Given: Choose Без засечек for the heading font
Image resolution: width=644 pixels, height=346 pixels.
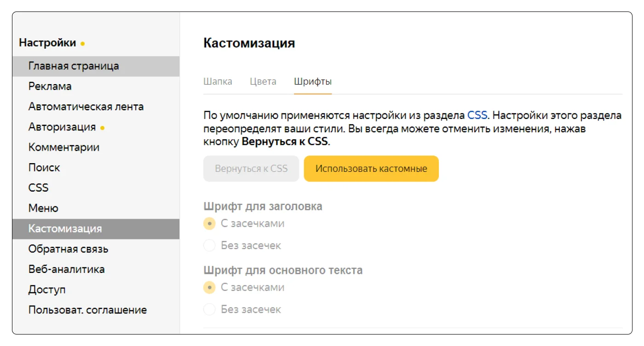Looking at the screenshot, I should click(209, 246).
